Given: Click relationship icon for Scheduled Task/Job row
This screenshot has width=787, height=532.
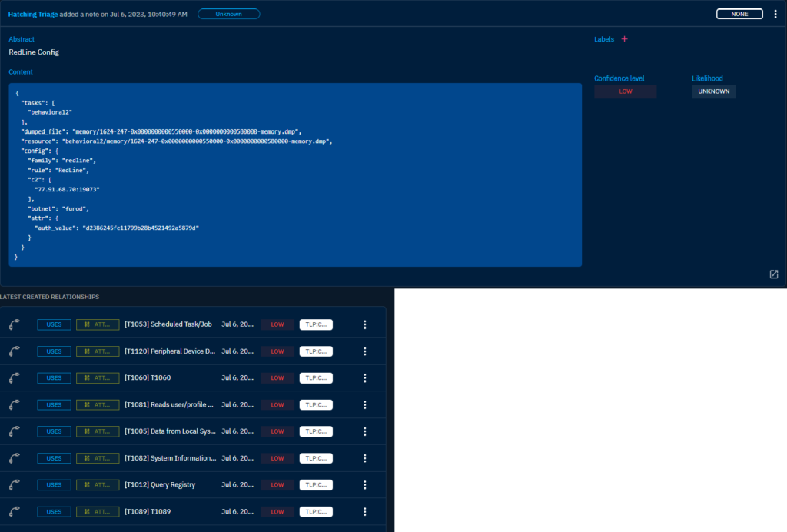Looking at the screenshot, I should click(15, 324).
